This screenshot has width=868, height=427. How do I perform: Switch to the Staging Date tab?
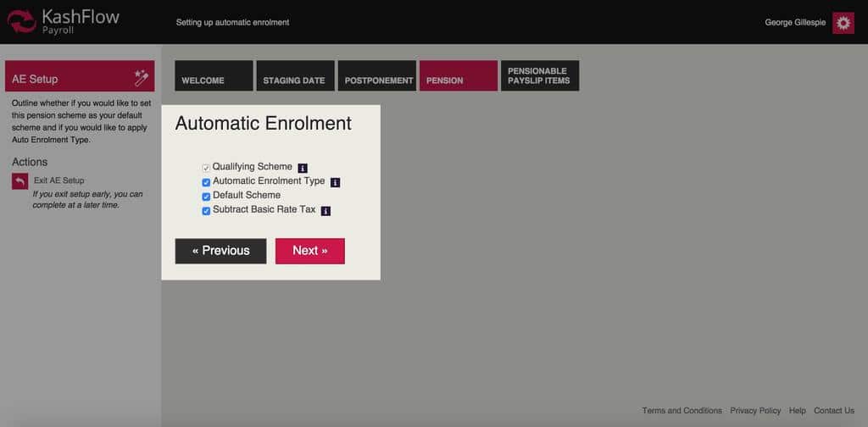point(294,76)
